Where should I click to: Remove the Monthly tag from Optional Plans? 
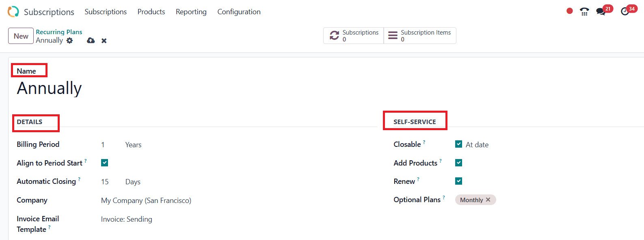tap(488, 200)
